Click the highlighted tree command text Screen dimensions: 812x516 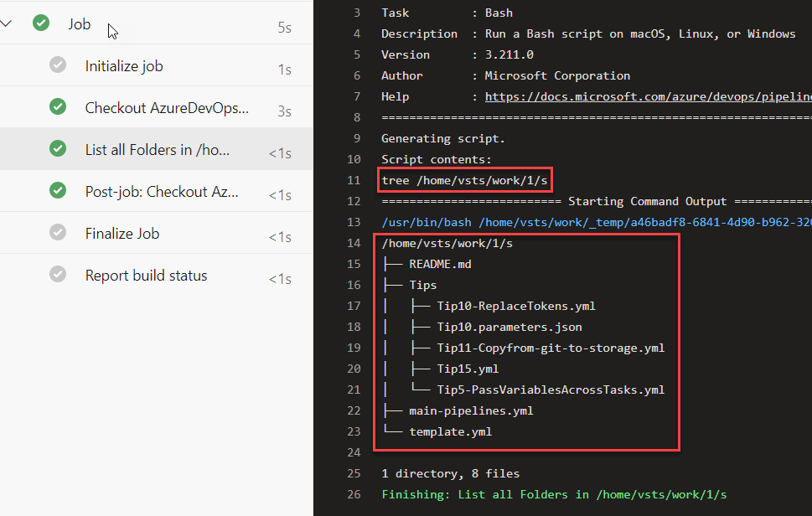click(x=463, y=179)
